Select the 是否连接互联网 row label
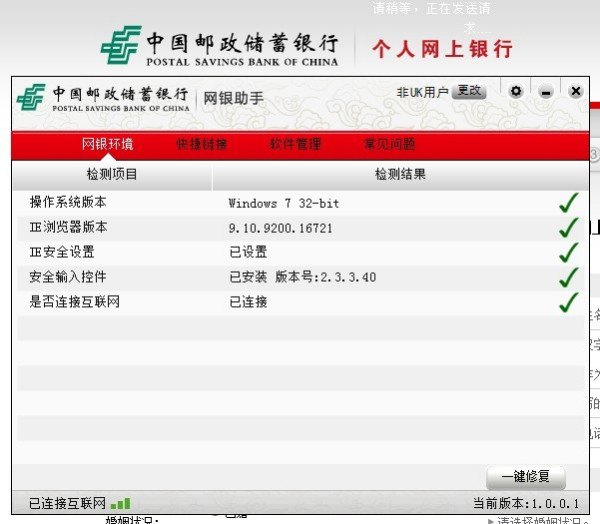600x524 pixels. (75, 302)
